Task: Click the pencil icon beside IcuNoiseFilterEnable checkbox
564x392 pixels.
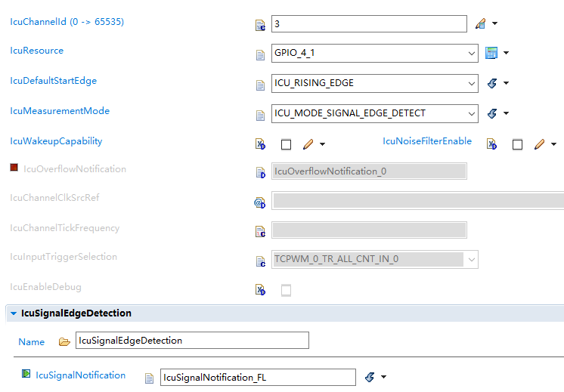Action: click(x=539, y=144)
